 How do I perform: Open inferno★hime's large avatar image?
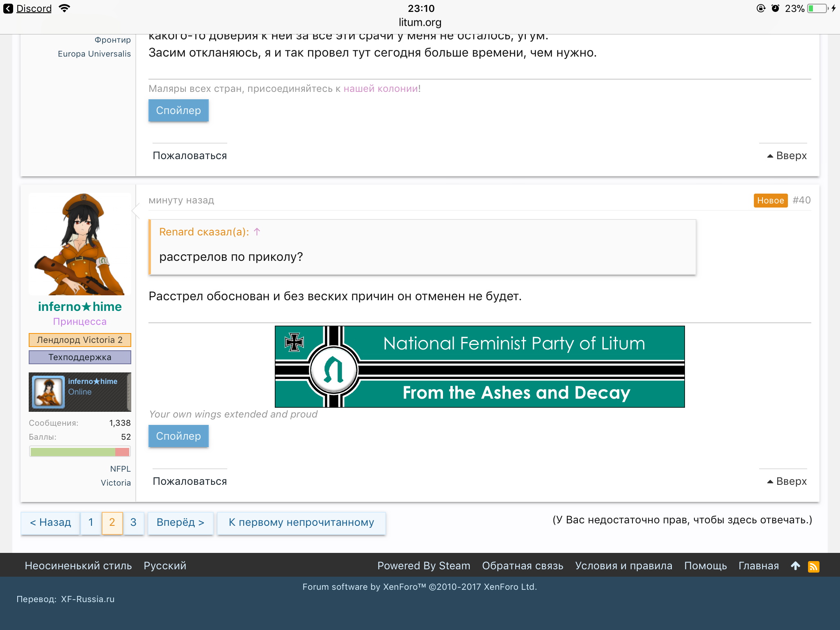tap(80, 244)
